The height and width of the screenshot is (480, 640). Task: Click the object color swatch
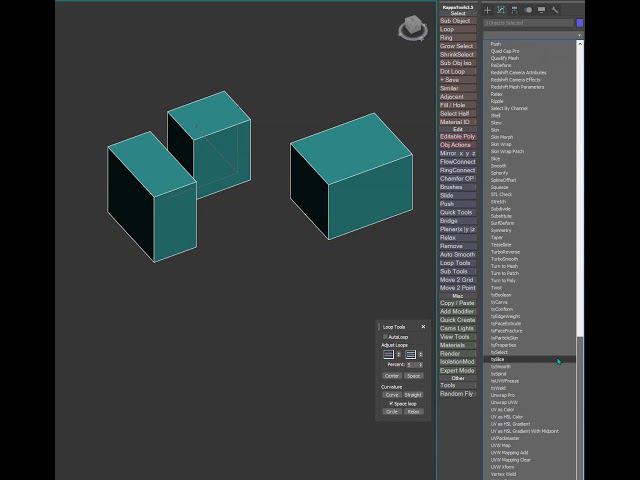[580, 23]
